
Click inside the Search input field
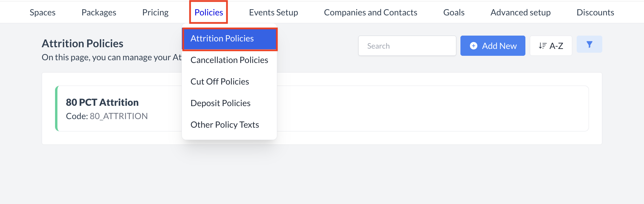click(x=407, y=46)
